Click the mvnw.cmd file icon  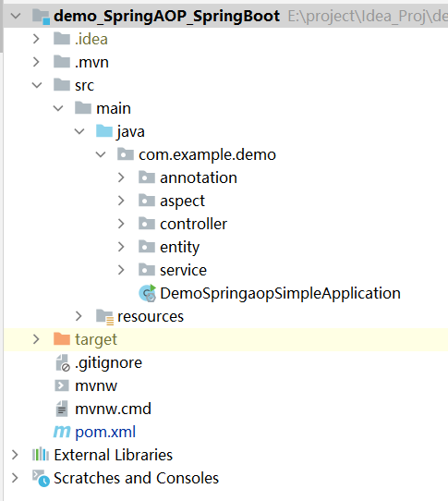[x=62, y=409]
